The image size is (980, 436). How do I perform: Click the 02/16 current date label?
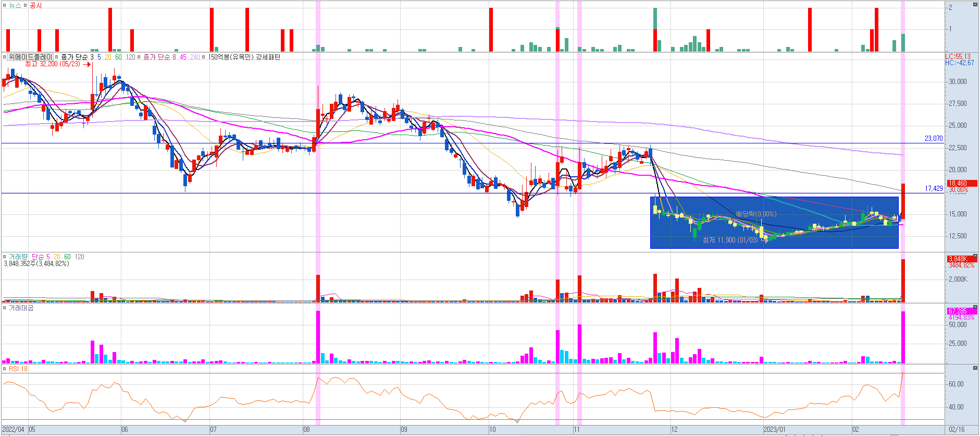click(x=957, y=430)
